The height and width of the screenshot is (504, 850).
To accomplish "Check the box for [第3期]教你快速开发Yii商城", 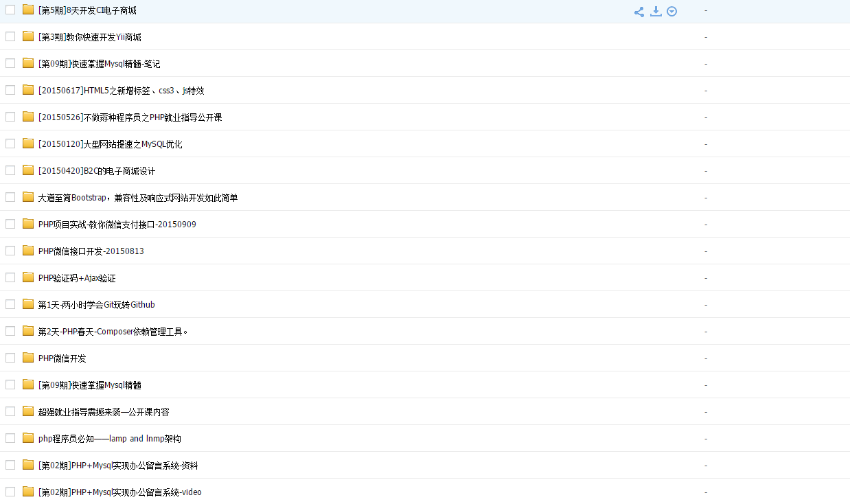I will (10, 36).
